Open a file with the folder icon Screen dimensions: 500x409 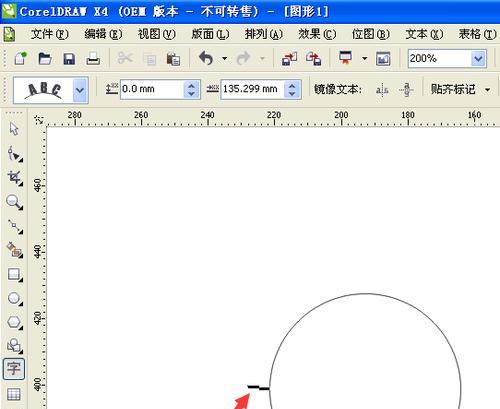(x=45, y=59)
